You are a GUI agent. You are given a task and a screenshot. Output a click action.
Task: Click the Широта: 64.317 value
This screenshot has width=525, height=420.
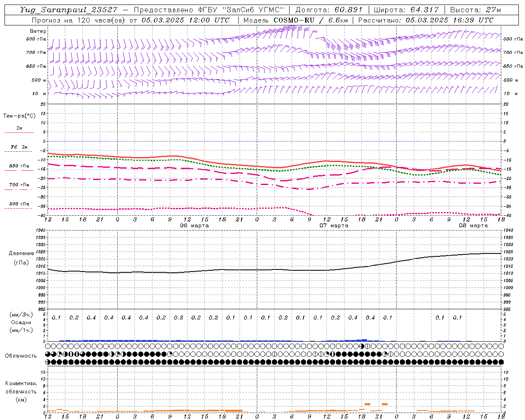click(x=406, y=10)
